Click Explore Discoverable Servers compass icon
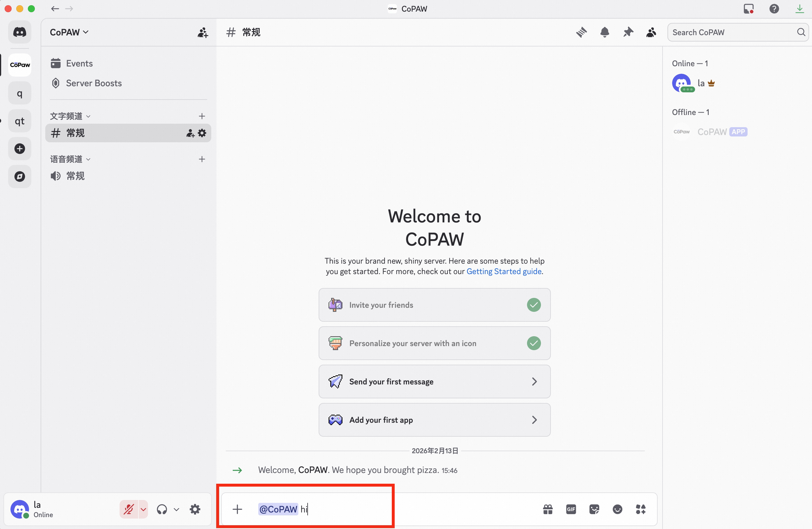 [20, 177]
